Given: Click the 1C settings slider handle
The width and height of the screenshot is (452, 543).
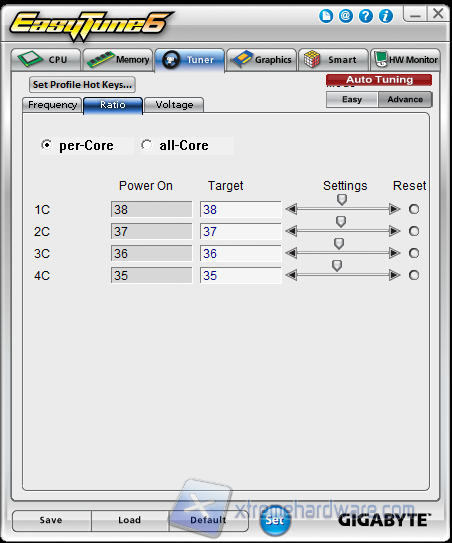Looking at the screenshot, I should (x=342, y=199).
